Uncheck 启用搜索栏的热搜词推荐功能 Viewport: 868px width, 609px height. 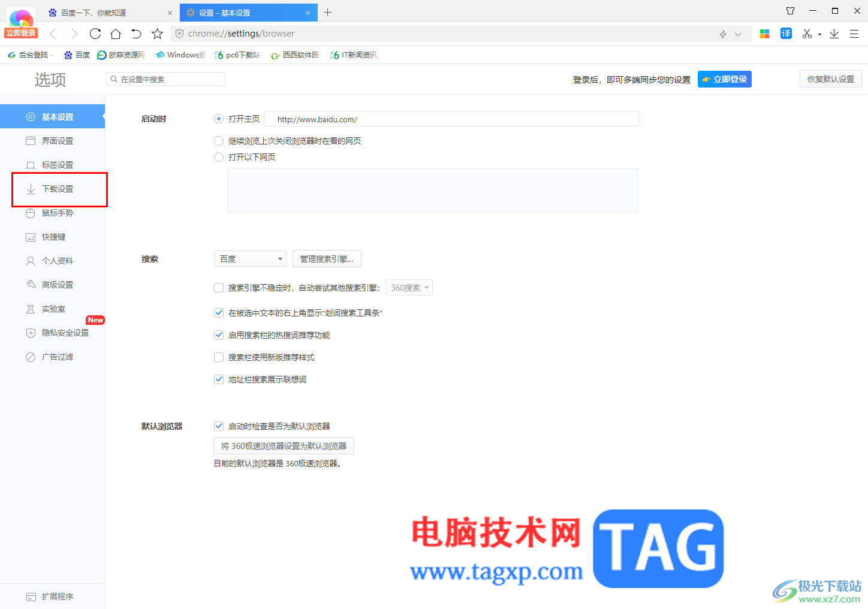pos(219,335)
